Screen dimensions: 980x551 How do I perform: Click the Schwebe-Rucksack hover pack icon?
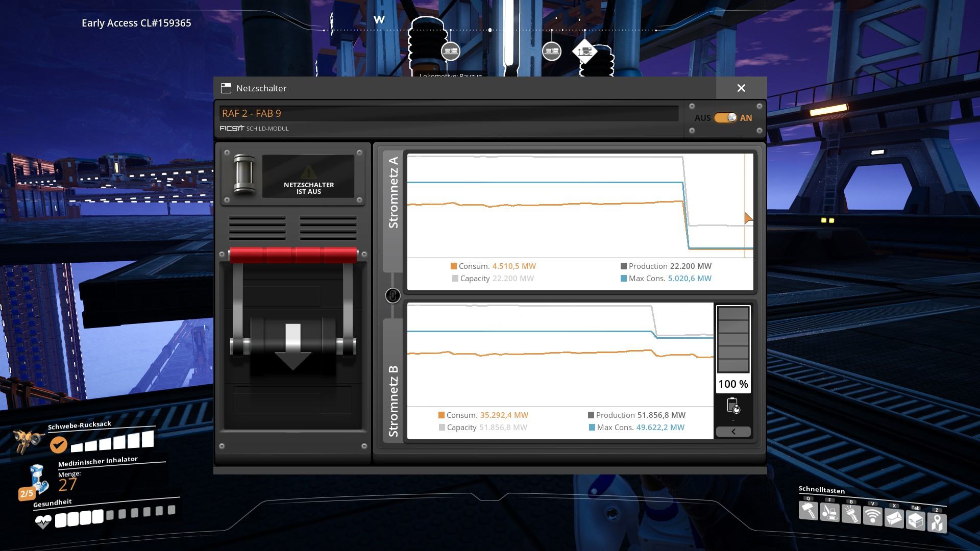click(29, 440)
